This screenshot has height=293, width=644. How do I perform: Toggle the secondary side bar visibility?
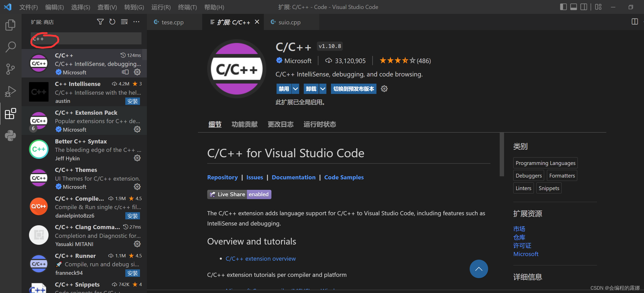click(584, 7)
